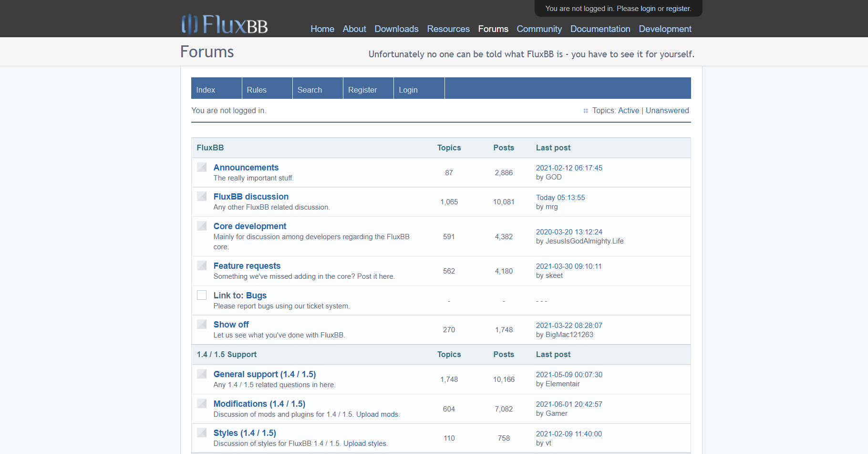Click the register link in top banner

[678, 8]
